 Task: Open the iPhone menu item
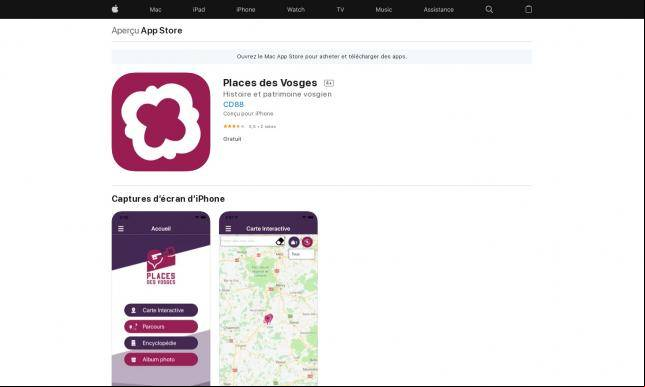point(246,9)
